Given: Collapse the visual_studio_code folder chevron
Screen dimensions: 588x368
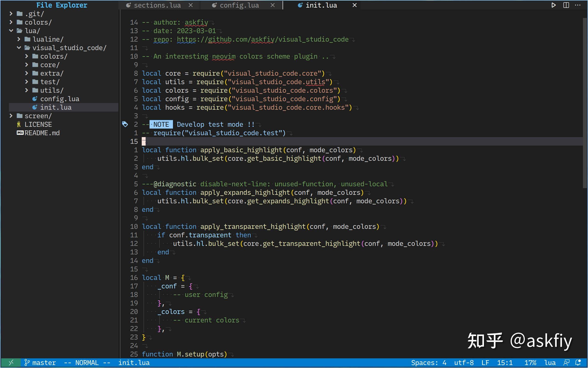Looking at the screenshot, I should (19, 48).
